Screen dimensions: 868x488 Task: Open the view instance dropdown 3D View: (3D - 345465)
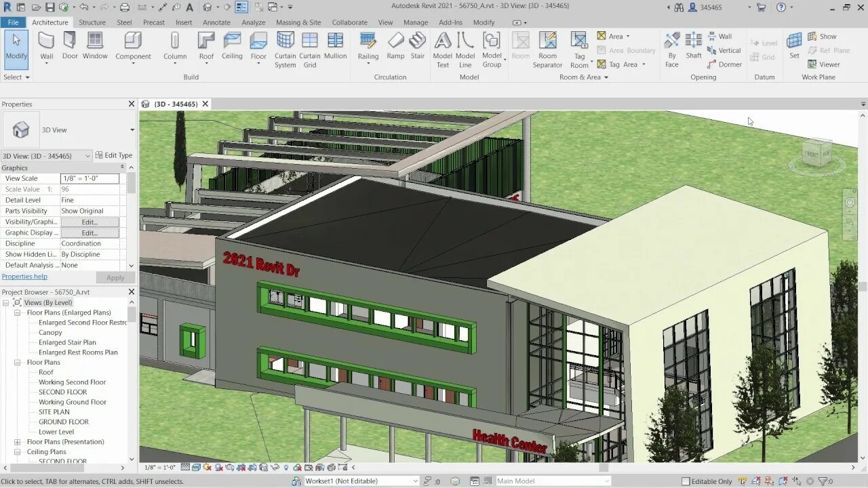[x=47, y=156]
